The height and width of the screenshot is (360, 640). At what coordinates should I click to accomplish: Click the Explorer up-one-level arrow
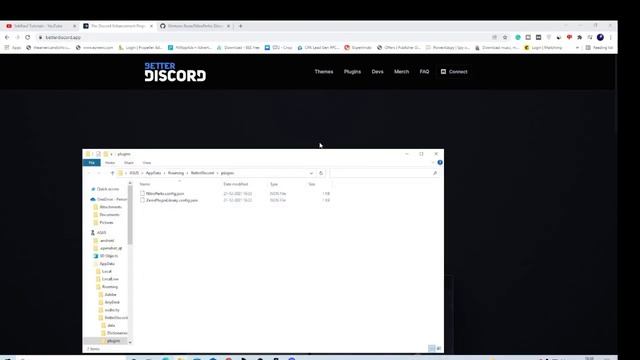(113, 173)
